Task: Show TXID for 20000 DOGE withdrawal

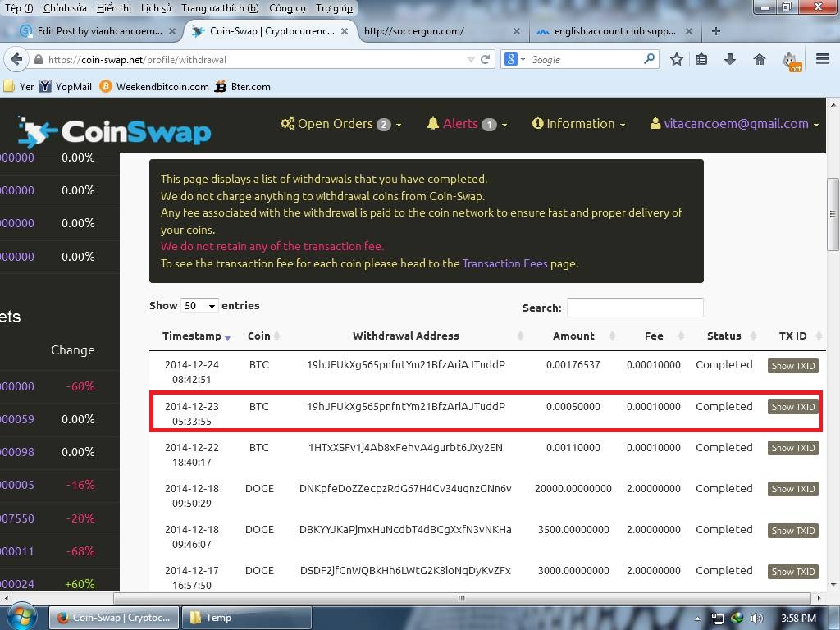Action: 793,489
